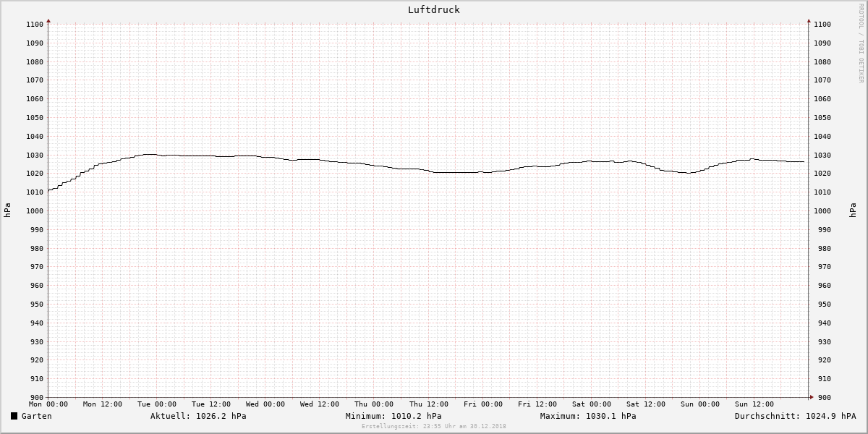The width and height of the screenshot is (868, 434).
Task: Click the Fri 12:00 x-axis label
Action: [x=537, y=404]
